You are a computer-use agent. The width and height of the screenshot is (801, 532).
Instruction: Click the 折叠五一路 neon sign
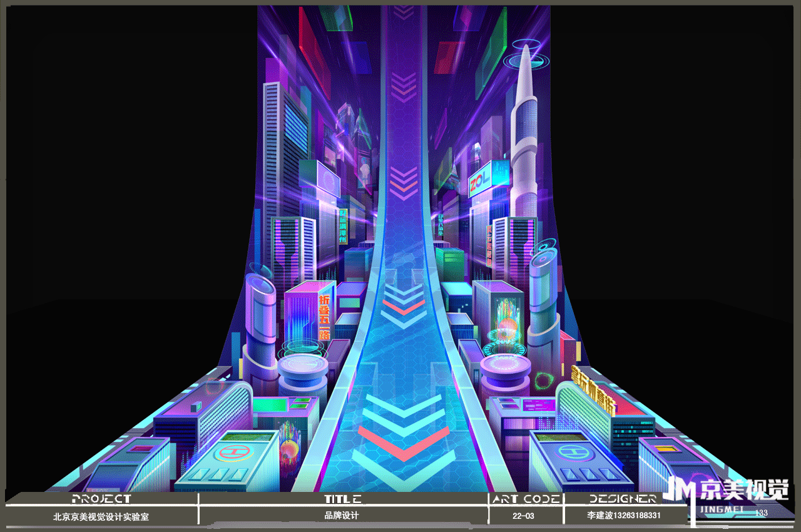tap(324, 316)
